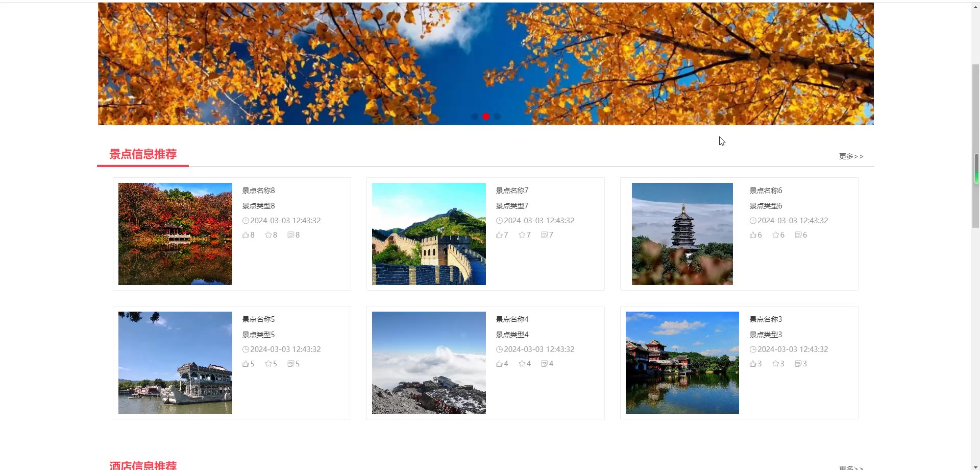Open the marble boat photo of 景点名称5
This screenshot has width=980, height=470.
[175, 363]
